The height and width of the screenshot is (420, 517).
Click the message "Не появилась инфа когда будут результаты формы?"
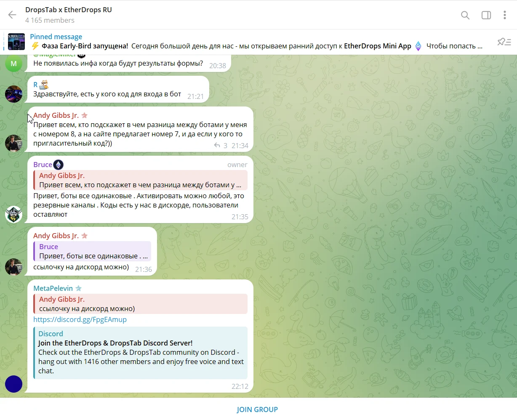tap(118, 64)
